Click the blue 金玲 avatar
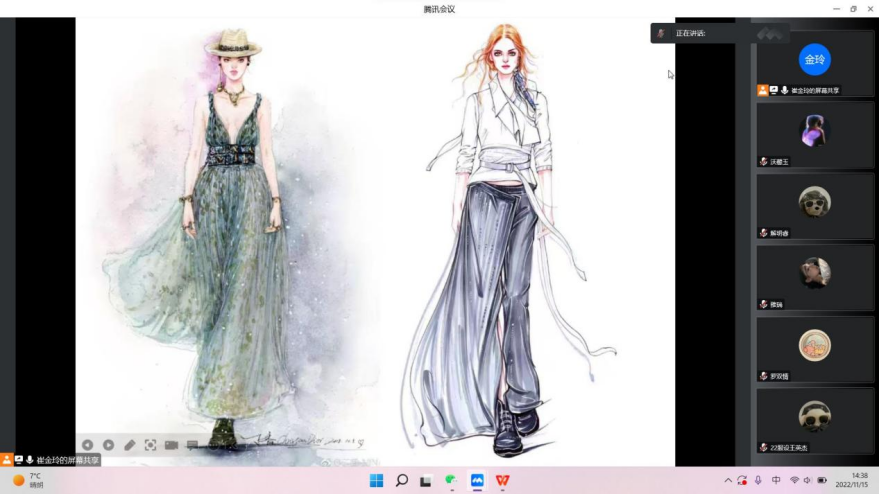Screen dimensions: 879x495 815,59
